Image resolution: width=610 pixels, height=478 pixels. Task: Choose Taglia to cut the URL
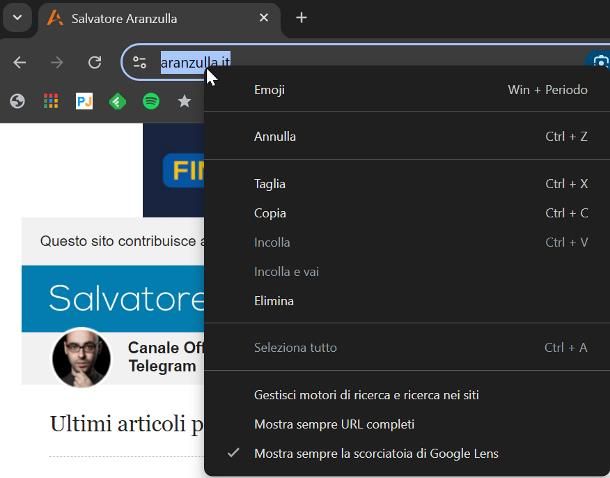407,184
